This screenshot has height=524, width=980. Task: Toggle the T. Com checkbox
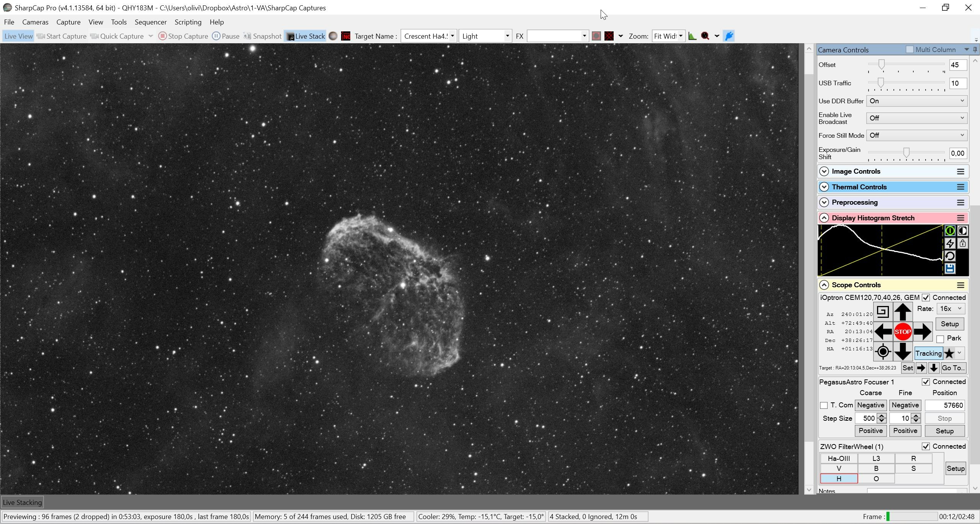[824, 405]
